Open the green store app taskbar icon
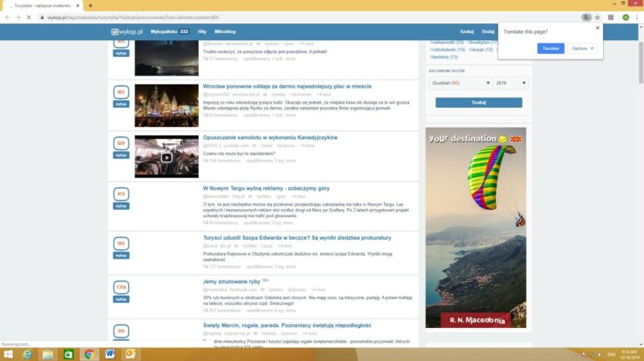The image size is (644, 361). [68, 354]
